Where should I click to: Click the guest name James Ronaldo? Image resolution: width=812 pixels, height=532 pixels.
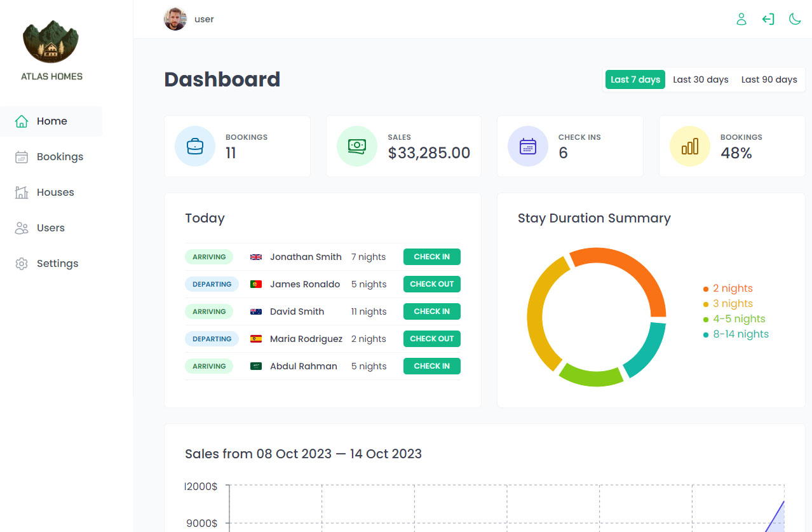[x=305, y=284]
